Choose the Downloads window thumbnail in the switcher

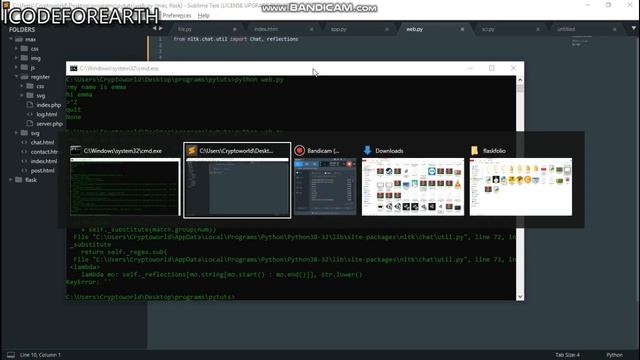tap(413, 187)
